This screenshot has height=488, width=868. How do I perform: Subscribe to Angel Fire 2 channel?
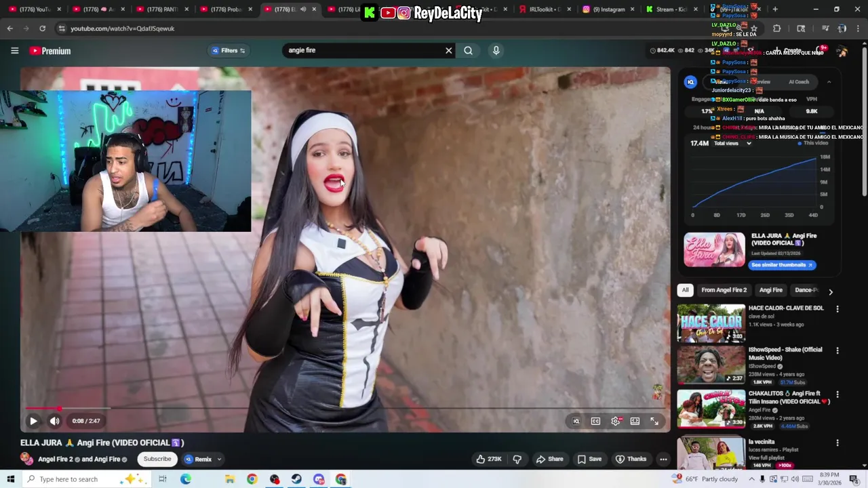pyautogui.click(x=157, y=459)
